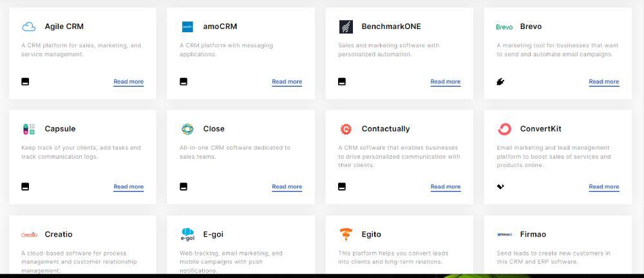This screenshot has height=278, width=644.
Task: Select the Creatio card title
Action: tap(59, 234)
